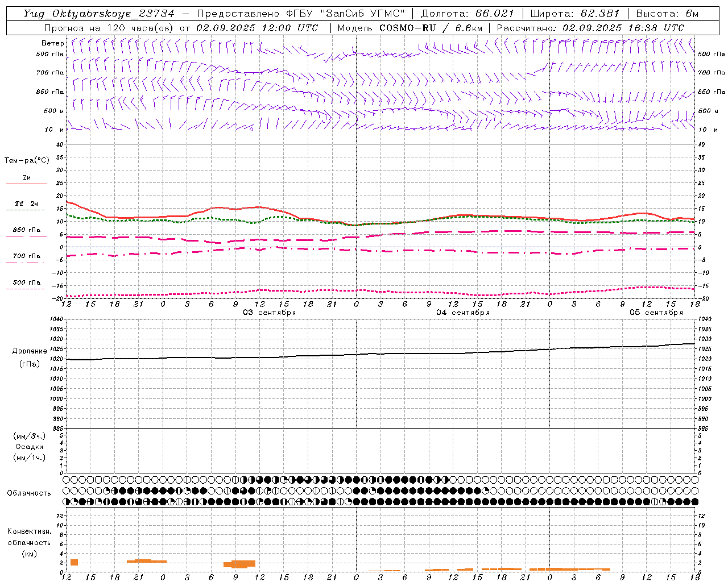This screenshot has width=728, height=582.
Task: Click the 500 м wind level label on left
Action: pyautogui.click(x=54, y=111)
